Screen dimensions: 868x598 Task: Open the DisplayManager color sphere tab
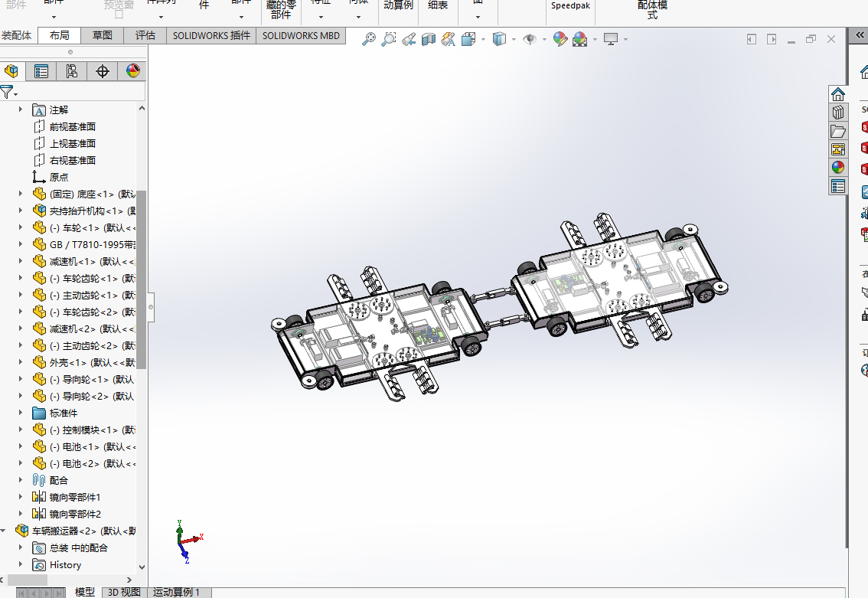(x=133, y=71)
